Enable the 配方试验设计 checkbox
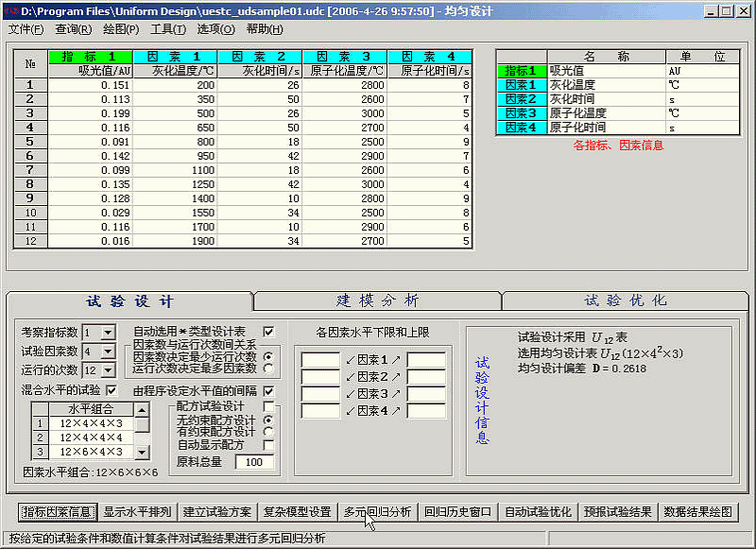 click(268, 406)
